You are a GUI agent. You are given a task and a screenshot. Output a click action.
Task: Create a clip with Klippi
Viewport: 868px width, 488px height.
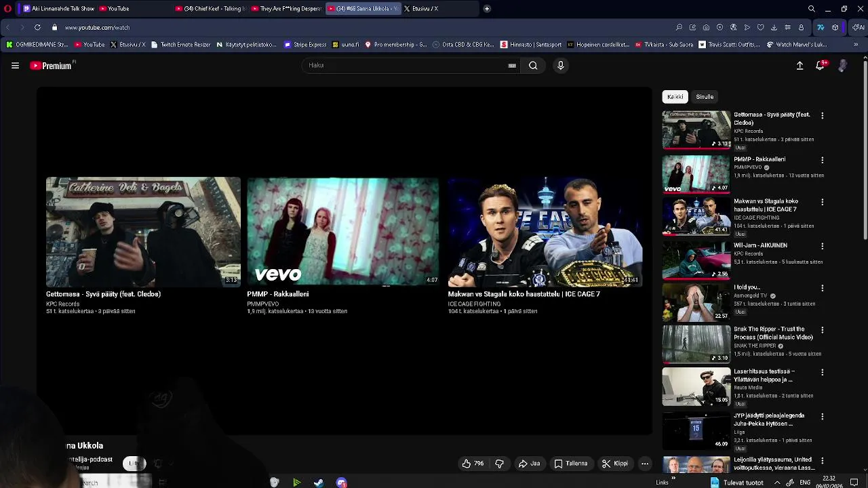(x=615, y=464)
